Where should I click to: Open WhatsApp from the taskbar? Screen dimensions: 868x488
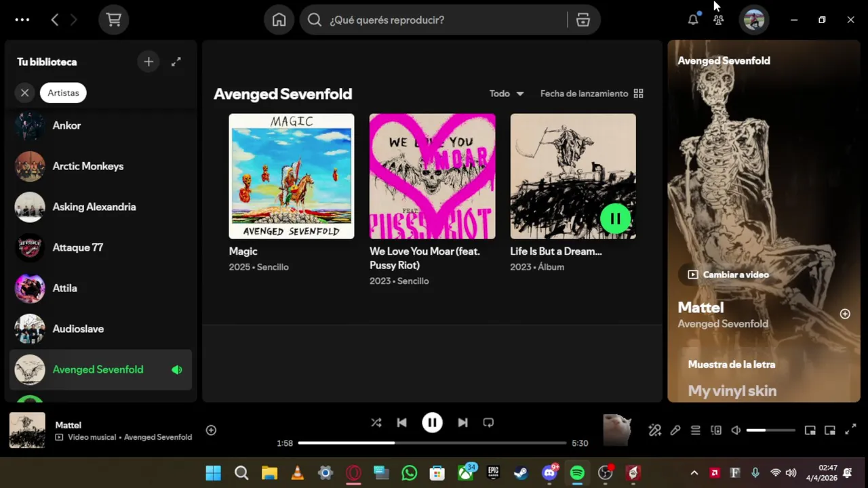pyautogui.click(x=410, y=472)
